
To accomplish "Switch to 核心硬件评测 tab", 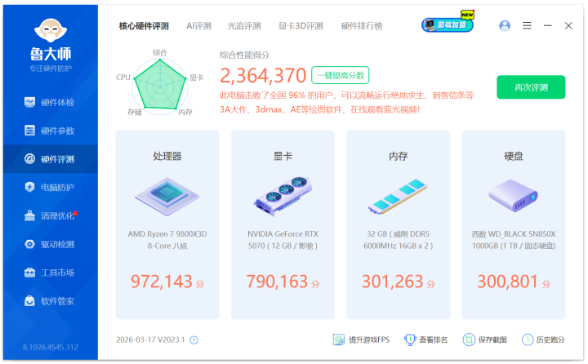I will [144, 26].
